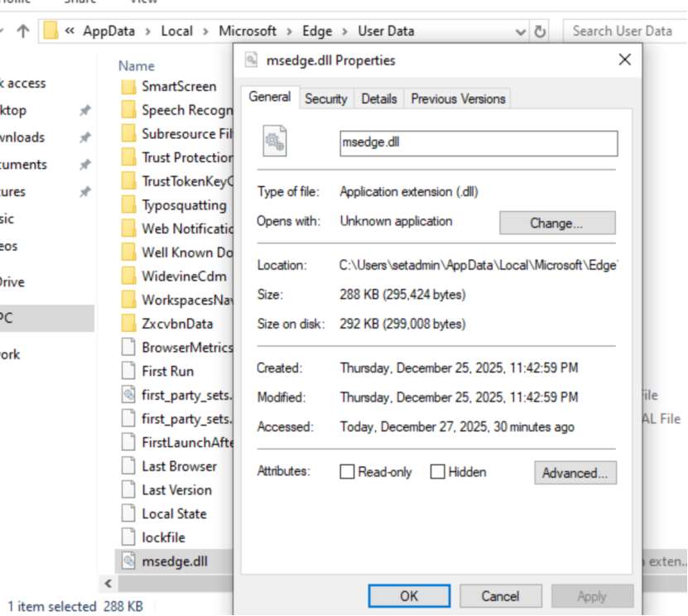Click the lockfile document icon
Screen dimensions: 688x616
(x=128, y=537)
